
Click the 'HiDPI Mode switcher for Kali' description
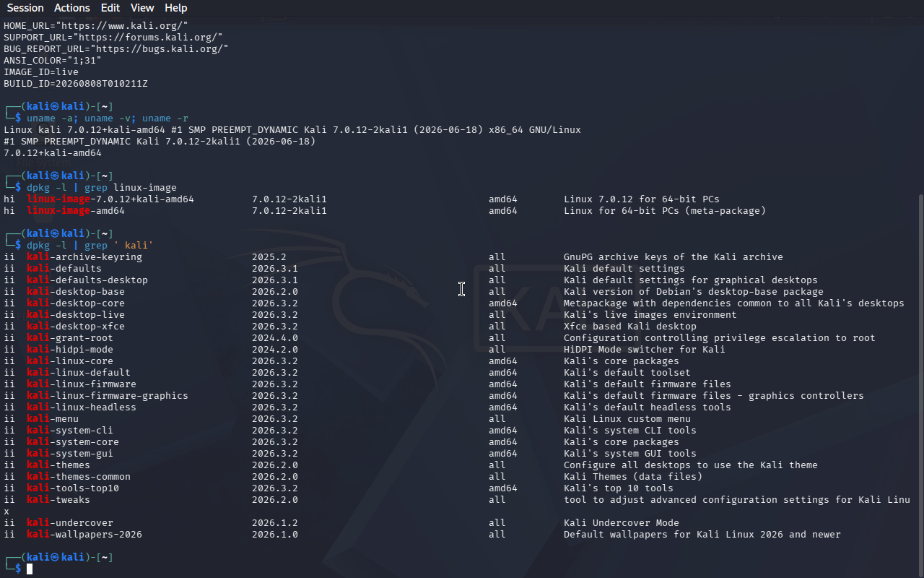(x=645, y=350)
